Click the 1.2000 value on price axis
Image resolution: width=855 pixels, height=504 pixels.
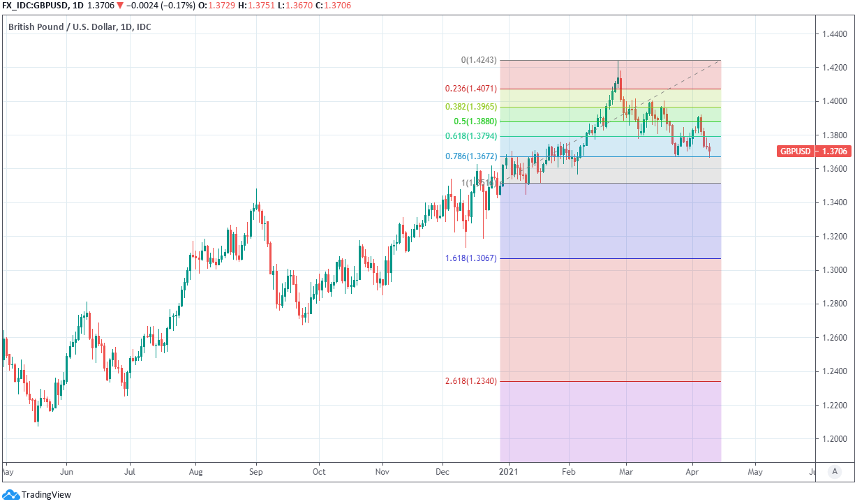(x=834, y=439)
